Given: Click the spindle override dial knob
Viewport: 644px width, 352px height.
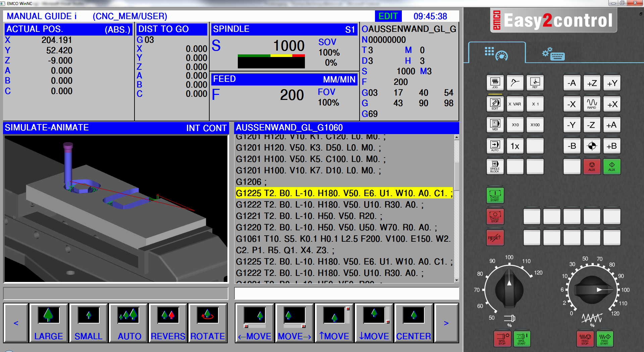Looking at the screenshot, I should pos(509,289).
